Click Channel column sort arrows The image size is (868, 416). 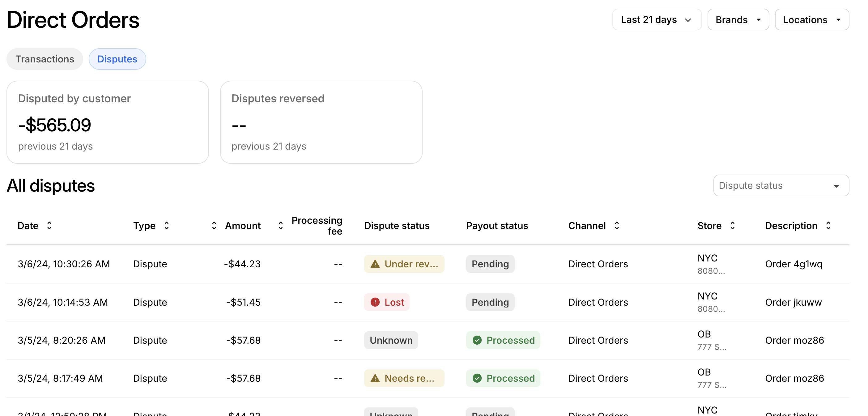coord(617,225)
